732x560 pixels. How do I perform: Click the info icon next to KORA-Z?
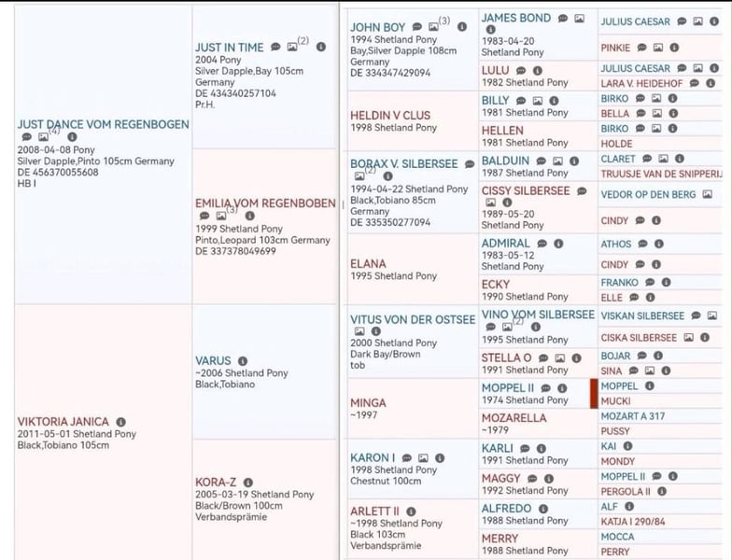tap(248, 482)
